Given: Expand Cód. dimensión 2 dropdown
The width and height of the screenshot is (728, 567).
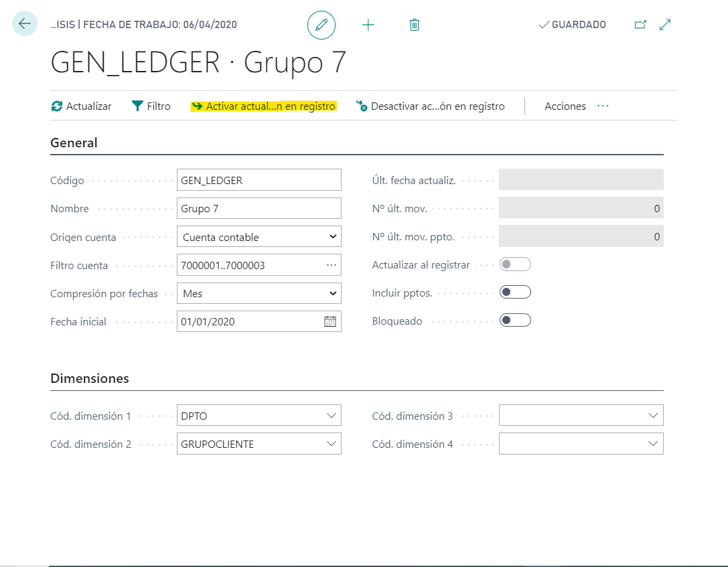Looking at the screenshot, I should click(331, 444).
